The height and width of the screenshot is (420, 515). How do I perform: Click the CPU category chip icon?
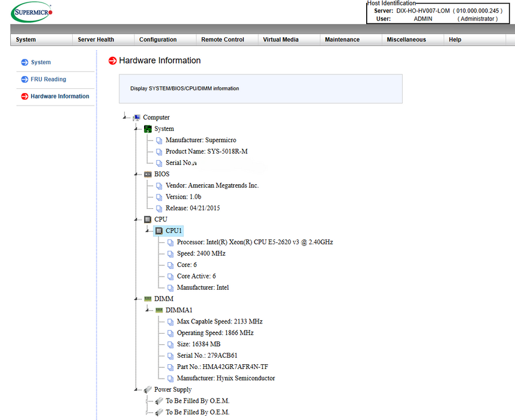point(148,220)
